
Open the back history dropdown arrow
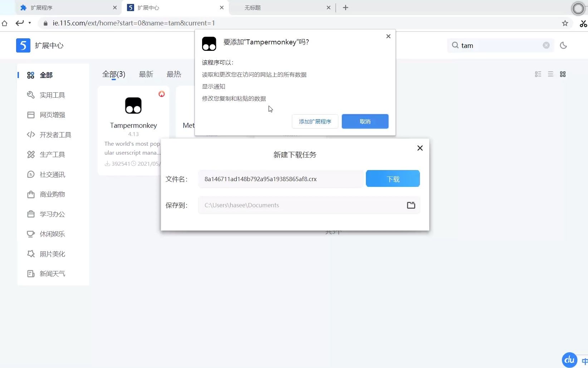pos(30,23)
